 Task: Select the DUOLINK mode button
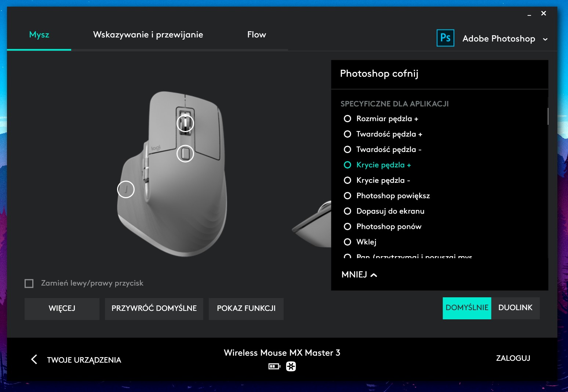[515, 308]
